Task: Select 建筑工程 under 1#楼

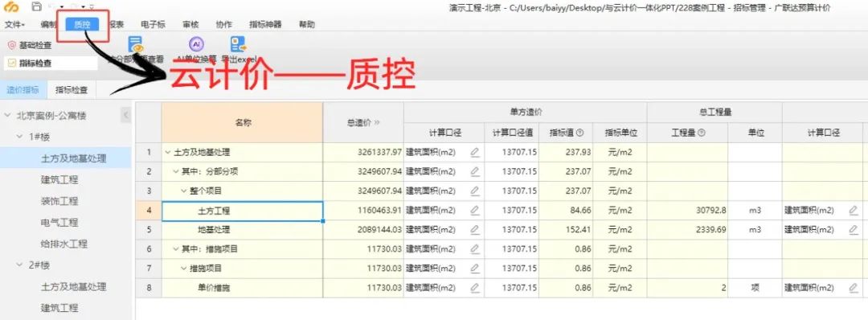Action: click(x=59, y=179)
